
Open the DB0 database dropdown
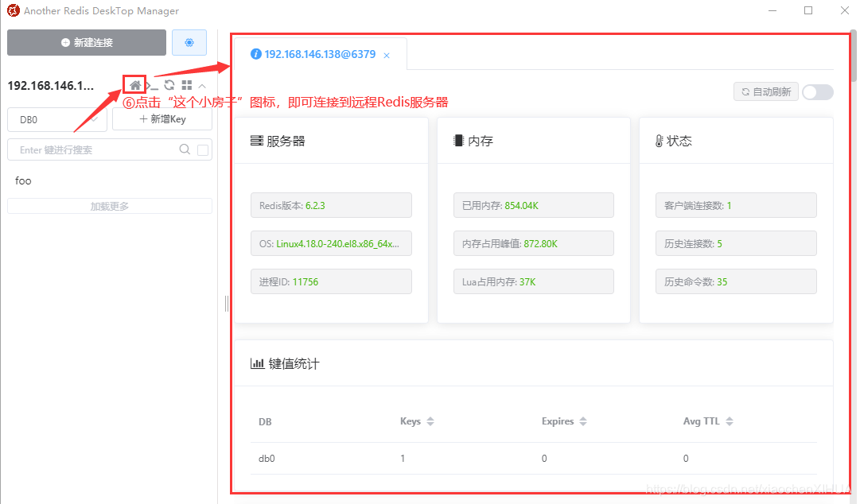57,119
